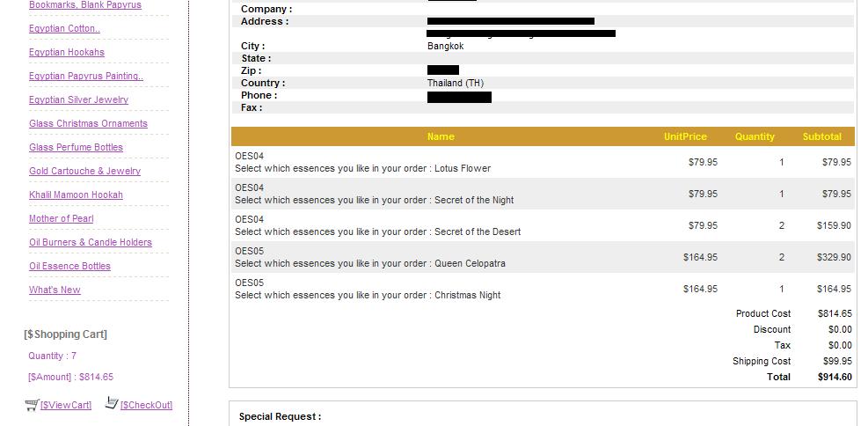This screenshot has height=426, width=868.
Task: Click the Name column header
Action: pos(441,136)
